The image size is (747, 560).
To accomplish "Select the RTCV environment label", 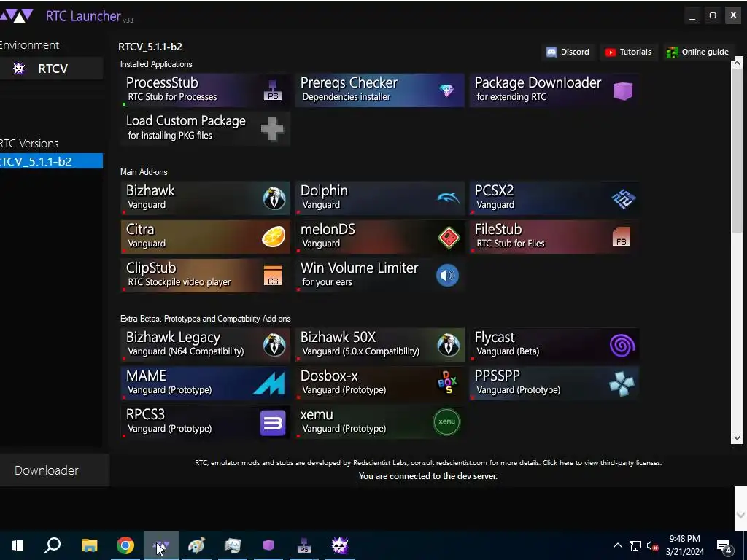I will click(53, 69).
